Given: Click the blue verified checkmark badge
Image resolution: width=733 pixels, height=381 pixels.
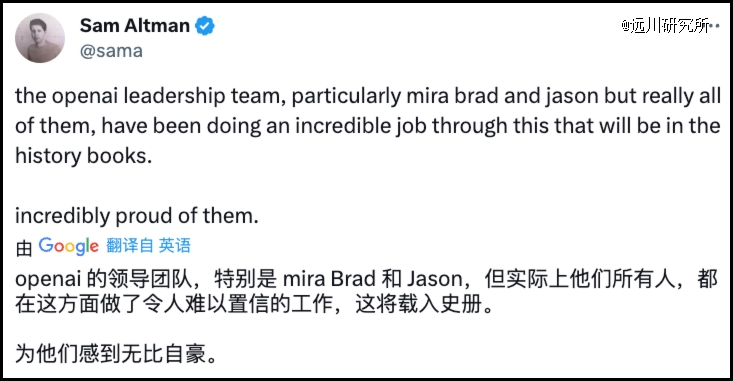Looking at the screenshot, I should (x=204, y=26).
